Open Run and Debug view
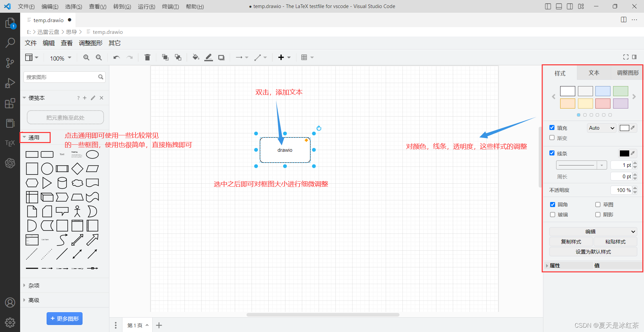Screen dimensions: 644x332 click(x=10, y=83)
